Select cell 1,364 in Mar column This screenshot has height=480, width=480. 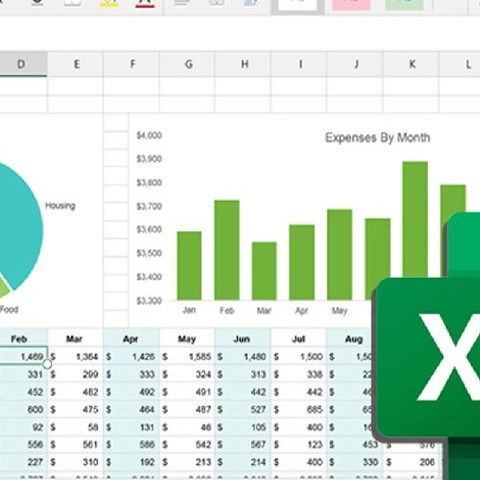[x=76, y=356]
